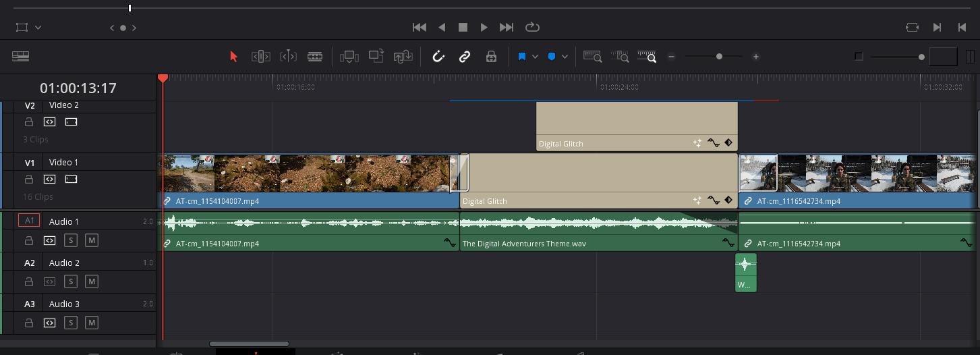The height and width of the screenshot is (355, 980).
Task: Open the Flag color dropdown arrow
Action: pyautogui.click(x=535, y=57)
